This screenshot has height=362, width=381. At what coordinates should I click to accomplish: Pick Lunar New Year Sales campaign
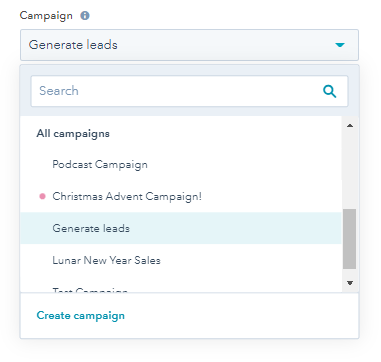[181, 260]
